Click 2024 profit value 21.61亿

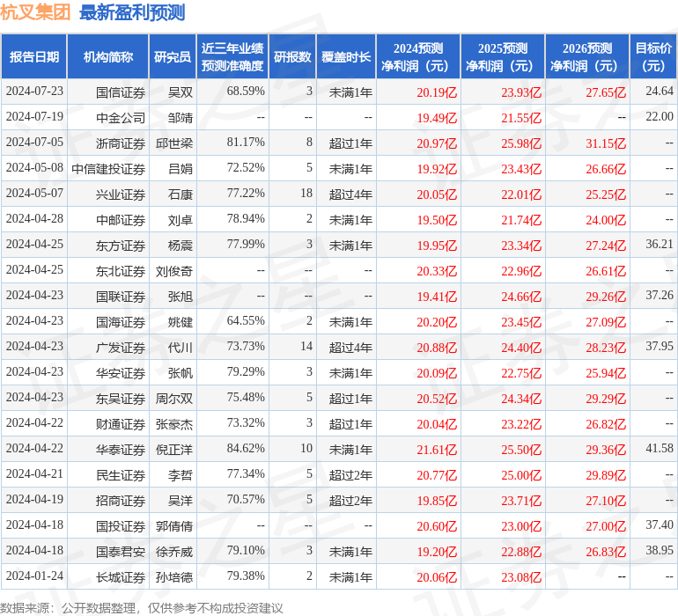coord(437,450)
